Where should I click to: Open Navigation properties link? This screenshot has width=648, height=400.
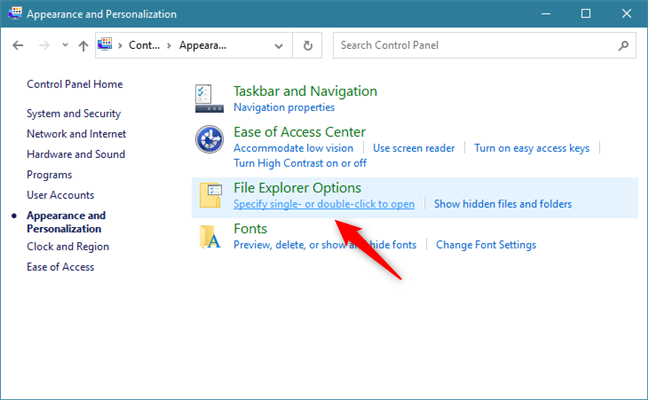284,107
